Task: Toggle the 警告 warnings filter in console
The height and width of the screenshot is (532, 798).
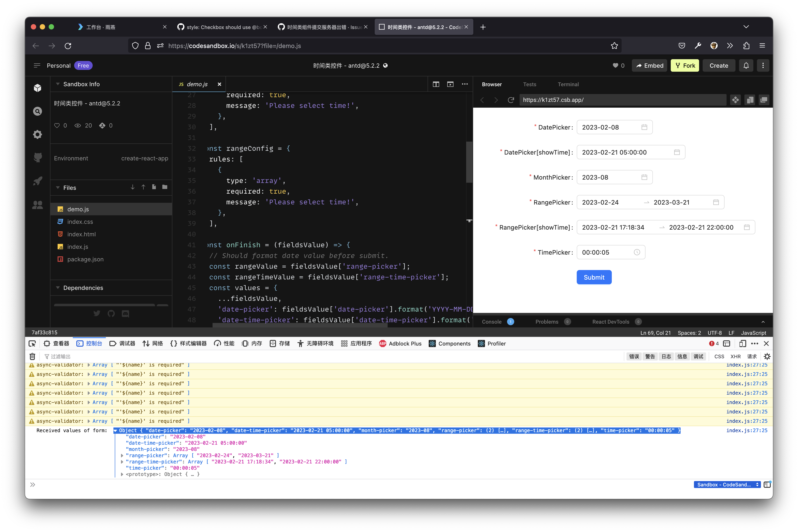Action: [x=650, y=356]
